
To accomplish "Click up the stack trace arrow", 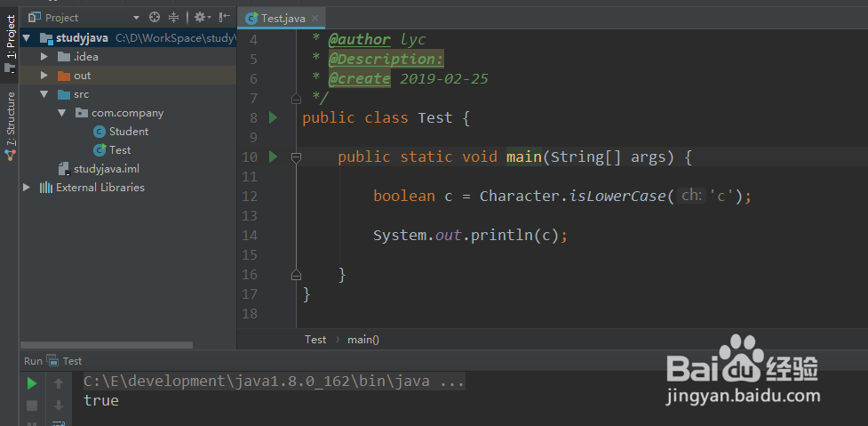I will pyautogui.click(x=58, y=383).
